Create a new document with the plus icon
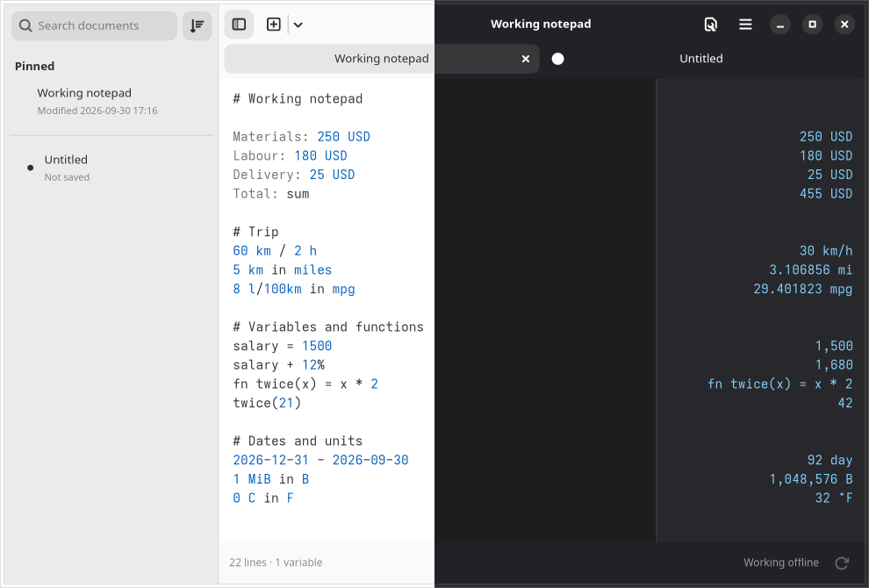The width and height of the screenshot is (869, 588). (274, 25)
